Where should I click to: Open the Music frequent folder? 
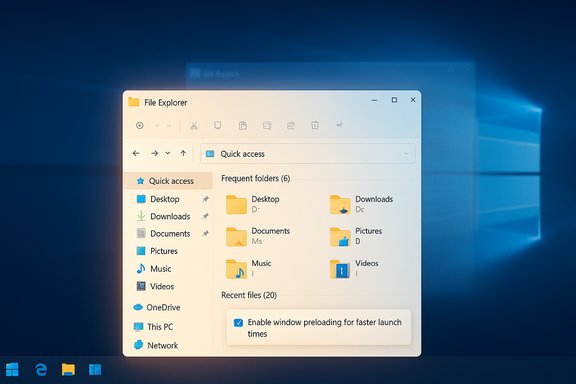(249, 269)
